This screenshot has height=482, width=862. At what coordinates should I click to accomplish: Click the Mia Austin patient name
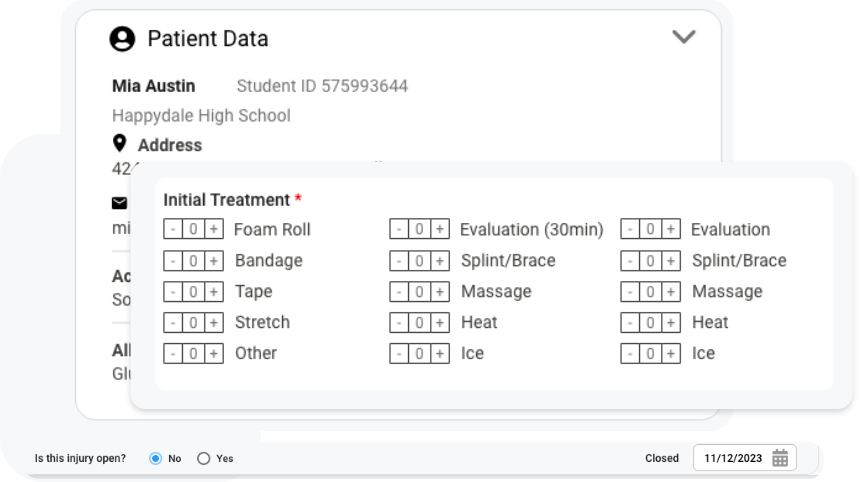click(x=154, y=85)
